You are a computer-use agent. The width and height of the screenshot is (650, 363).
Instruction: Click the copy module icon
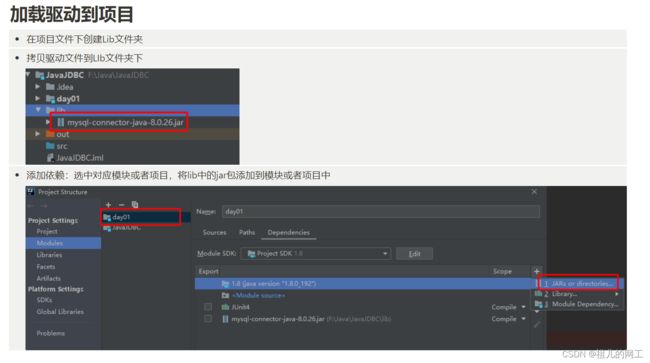135,204
